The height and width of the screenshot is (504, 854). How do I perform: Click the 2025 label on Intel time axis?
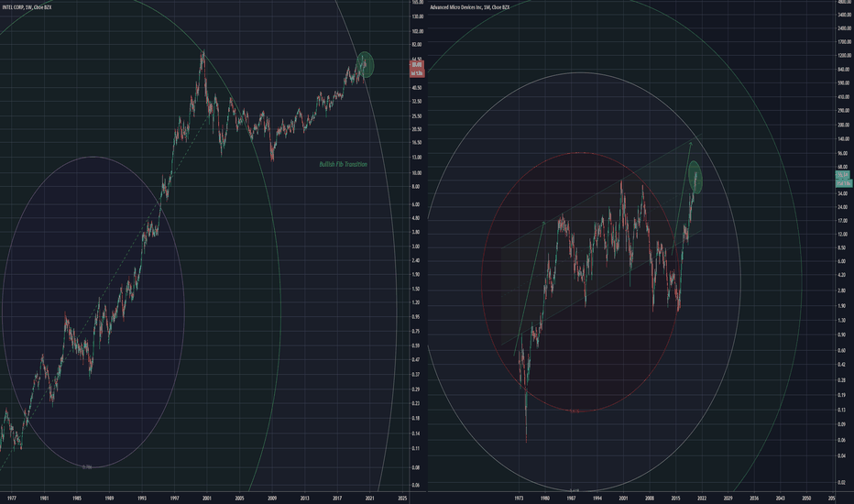pyautogui.click(x=402, y=498)
